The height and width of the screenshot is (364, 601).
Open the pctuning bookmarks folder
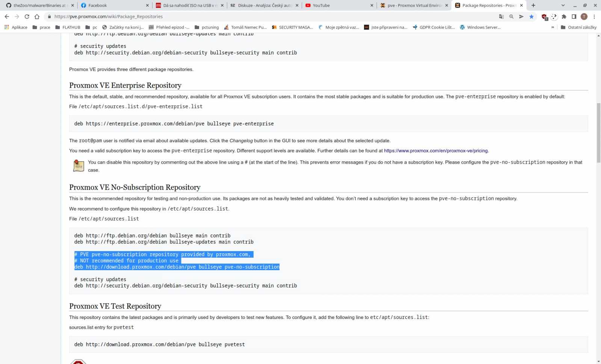(207, 27)
